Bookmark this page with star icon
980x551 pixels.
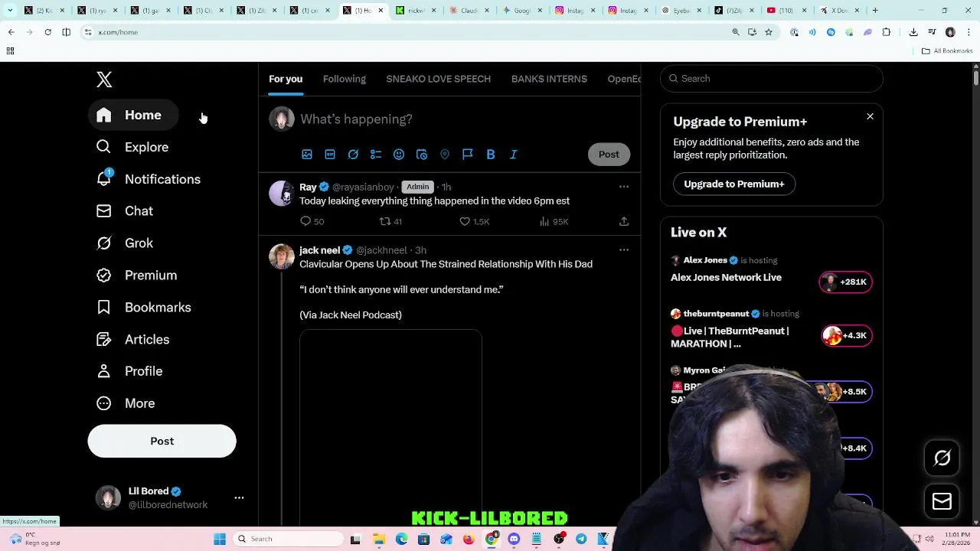[x=769, y=32]
